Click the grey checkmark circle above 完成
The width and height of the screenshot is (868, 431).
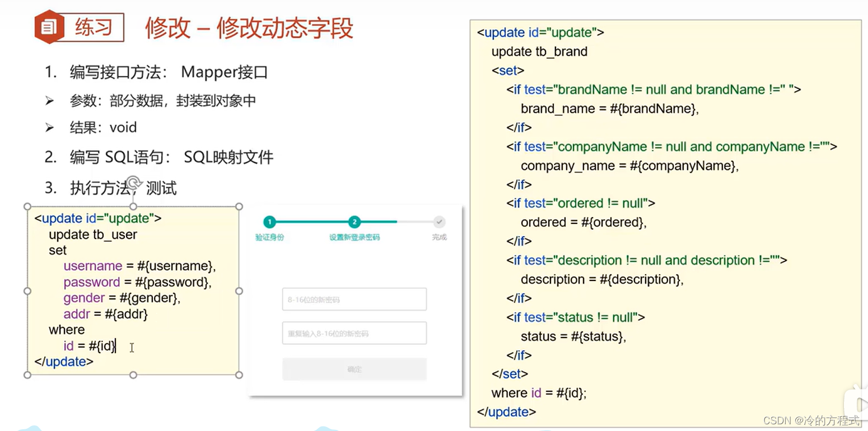pos(440,222)
